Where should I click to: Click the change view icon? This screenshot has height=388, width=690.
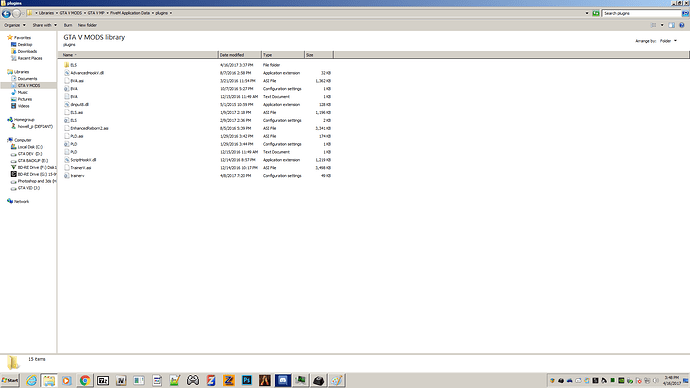[x=653, y=25]
